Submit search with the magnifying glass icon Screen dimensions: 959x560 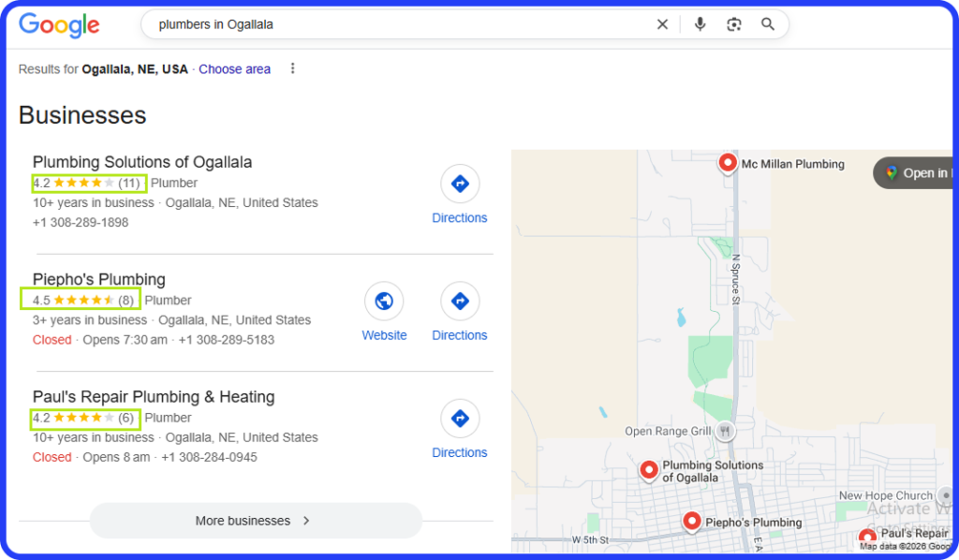click(x=768, y=24)
